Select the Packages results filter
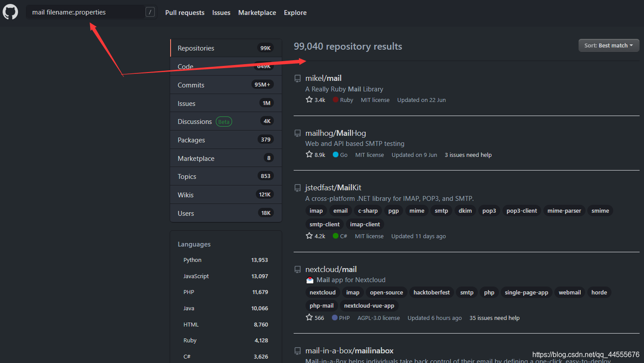 coord(226,140)
